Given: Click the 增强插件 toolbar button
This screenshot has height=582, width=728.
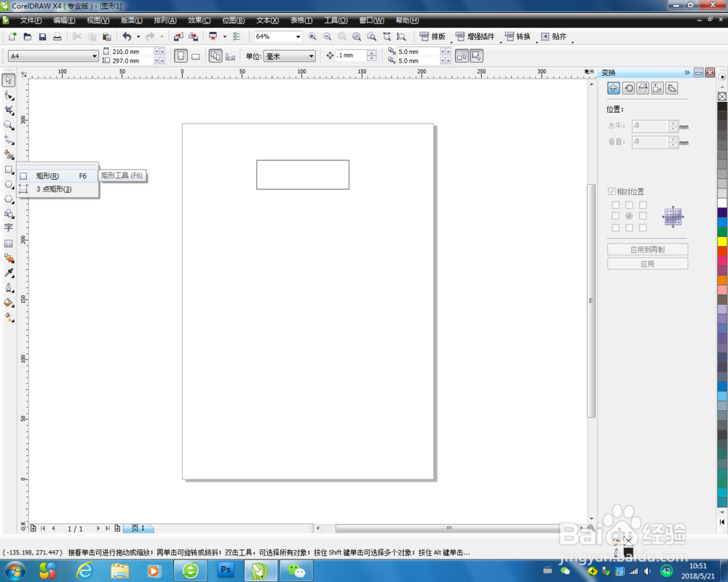Looking at the screenshot, I should (x=475, y=36).
